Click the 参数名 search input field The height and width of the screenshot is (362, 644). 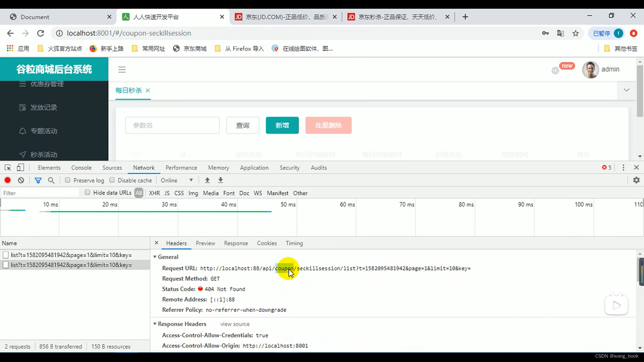pos(172,125)
